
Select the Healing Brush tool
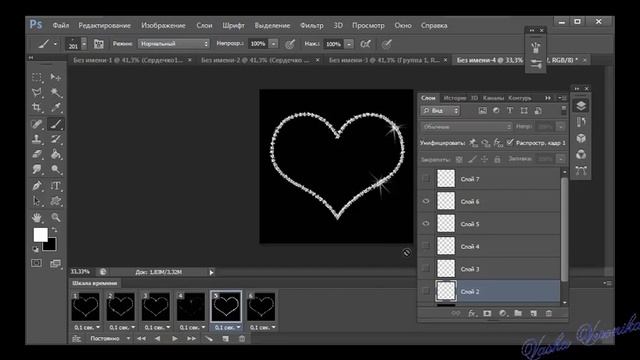tap(37, 124)
